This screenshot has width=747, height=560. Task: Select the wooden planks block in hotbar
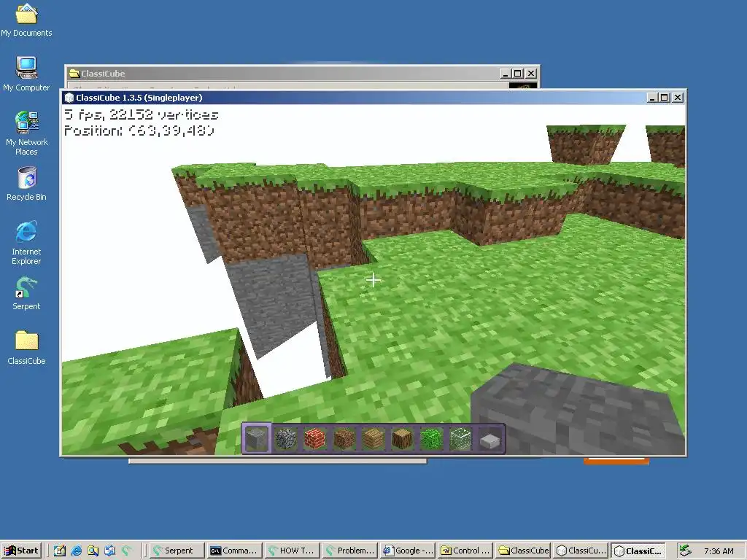pyautogui.click(x=373, y=438)
